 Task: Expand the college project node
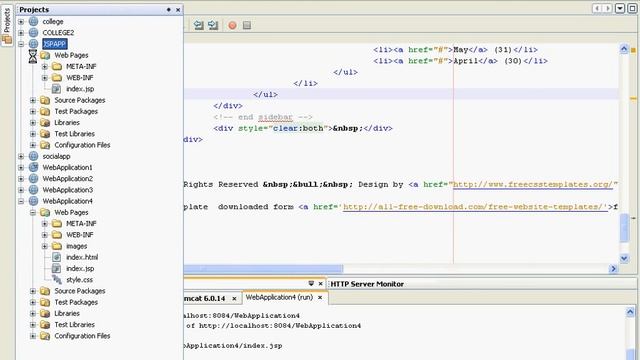tap(21, 21)
